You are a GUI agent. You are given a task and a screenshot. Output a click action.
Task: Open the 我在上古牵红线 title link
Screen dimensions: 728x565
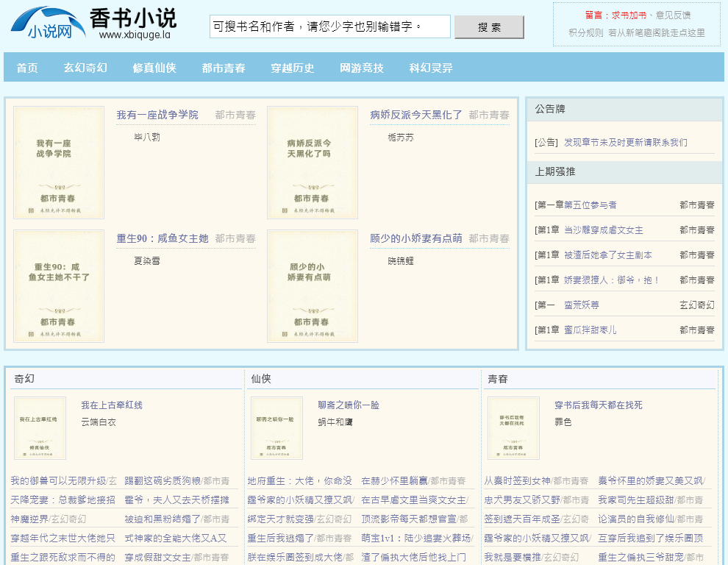112,405
